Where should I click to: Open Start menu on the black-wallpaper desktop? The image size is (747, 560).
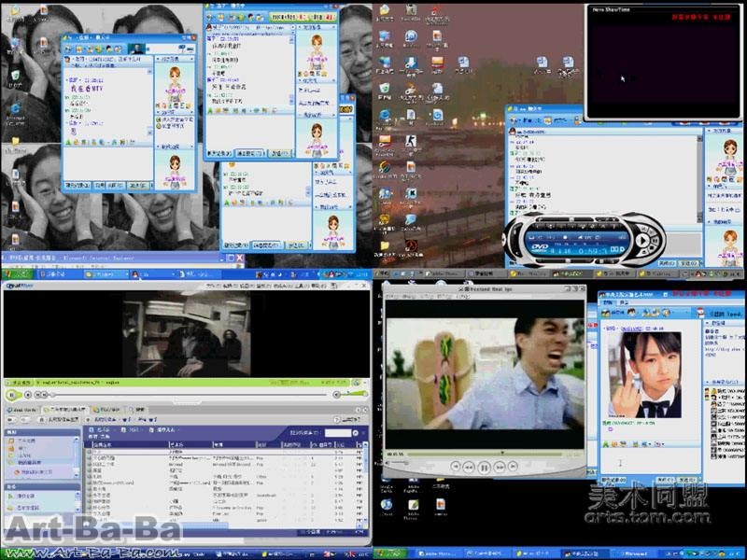pyautogui.click(x=390, y=553)
